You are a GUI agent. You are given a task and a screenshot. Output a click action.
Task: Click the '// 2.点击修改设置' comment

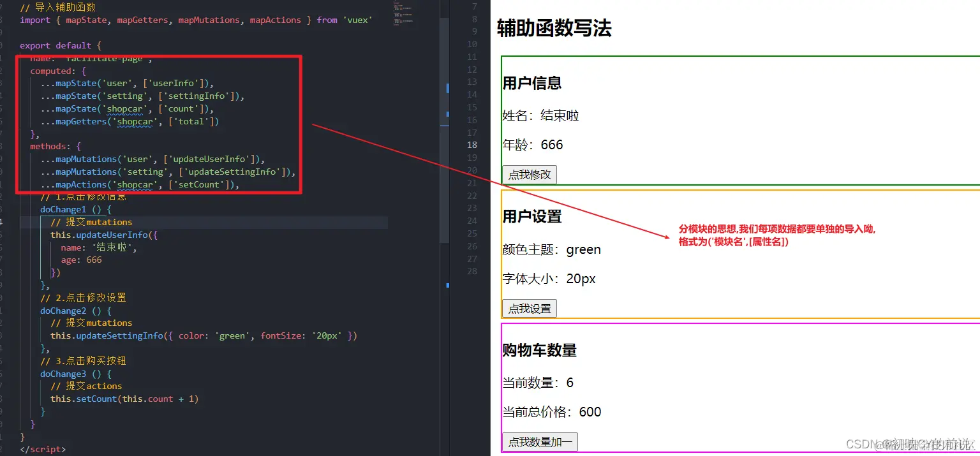point(83,298)
